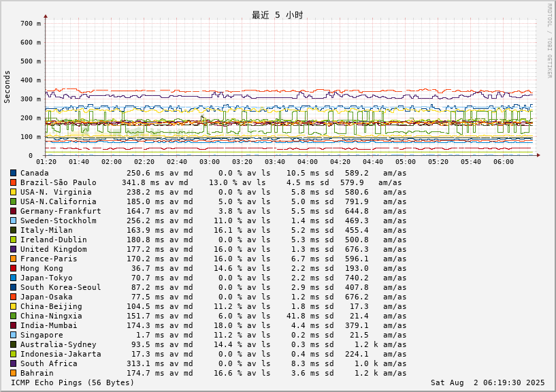
Task: Select the "06:00" time axis label
Action: [x=504, y=162]
